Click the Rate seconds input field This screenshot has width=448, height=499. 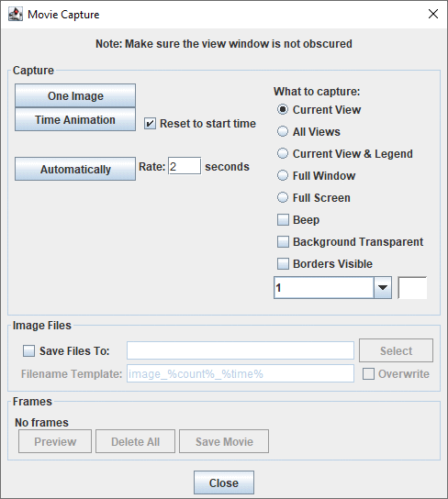click(185, 166)
